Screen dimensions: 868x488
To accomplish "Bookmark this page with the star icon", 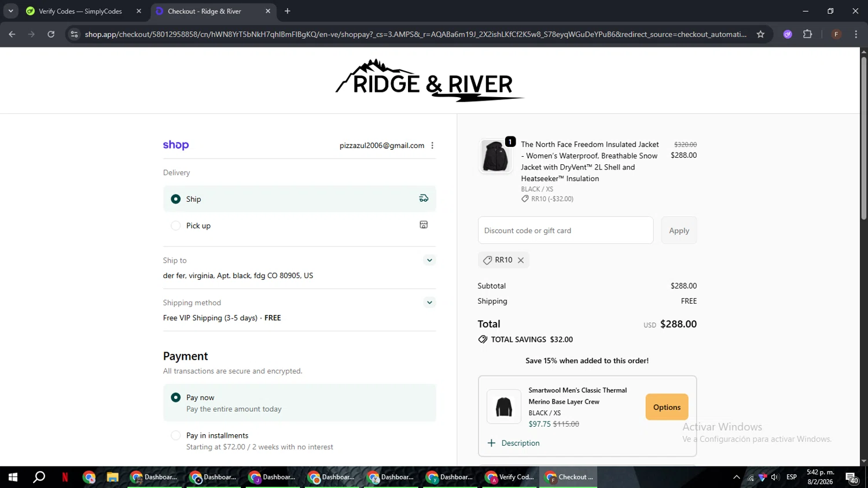I will 760,34.
